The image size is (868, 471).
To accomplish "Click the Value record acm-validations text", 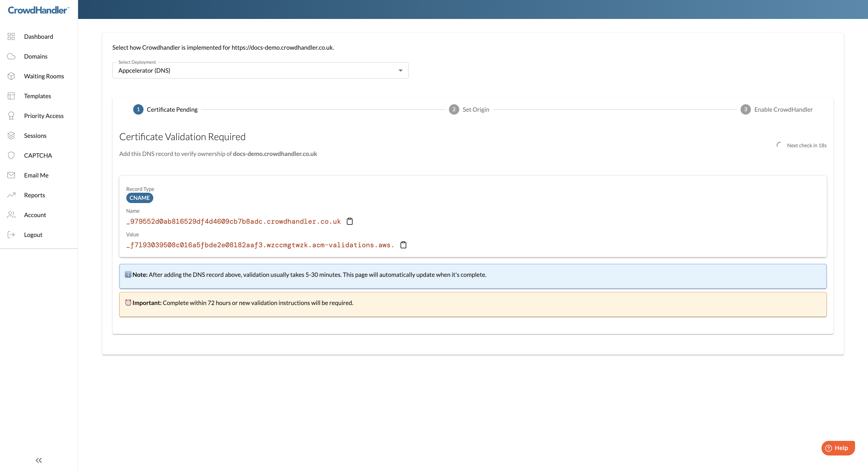I will (260, 245).
